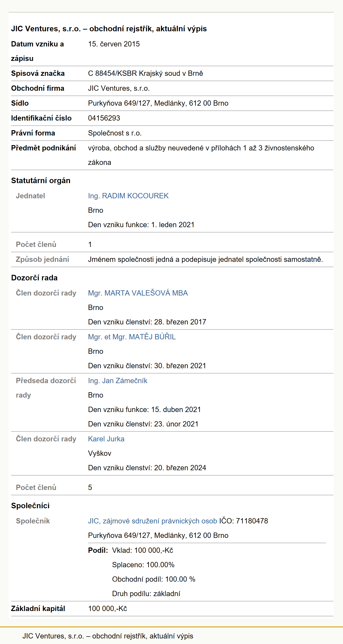This screenshot has height=644, width=343.
Task: Click the Předmět podnikání description
Action: [201, 155]
